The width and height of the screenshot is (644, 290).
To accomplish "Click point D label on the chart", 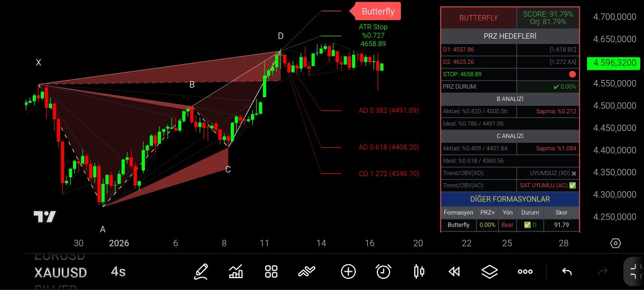I will pos(281,36).
